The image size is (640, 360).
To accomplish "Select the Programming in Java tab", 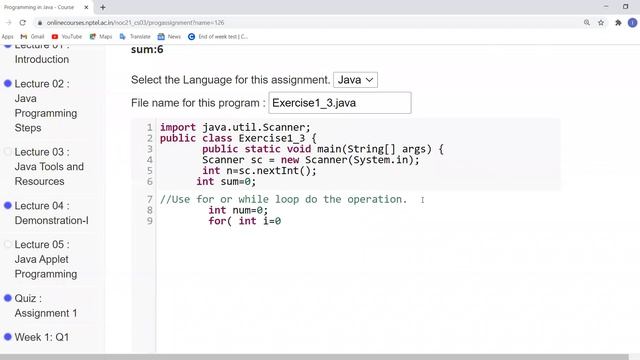I will (39, 7).
